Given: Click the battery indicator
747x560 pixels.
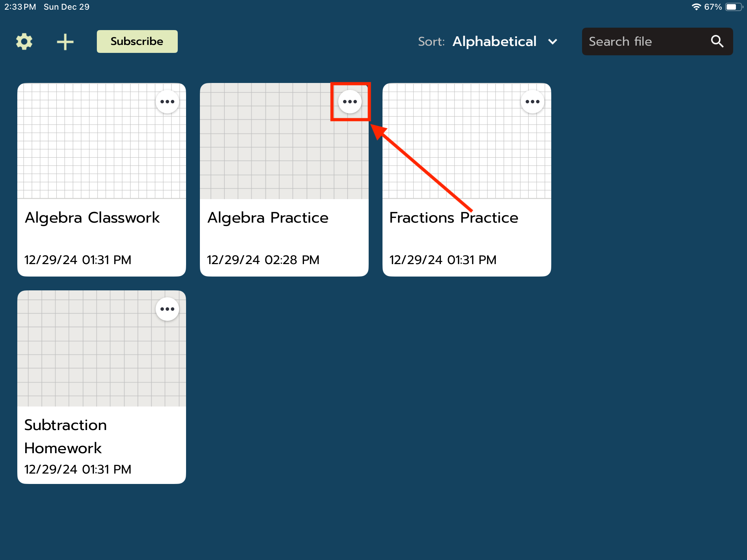Looking at the screenshot, I should [732, 6].
